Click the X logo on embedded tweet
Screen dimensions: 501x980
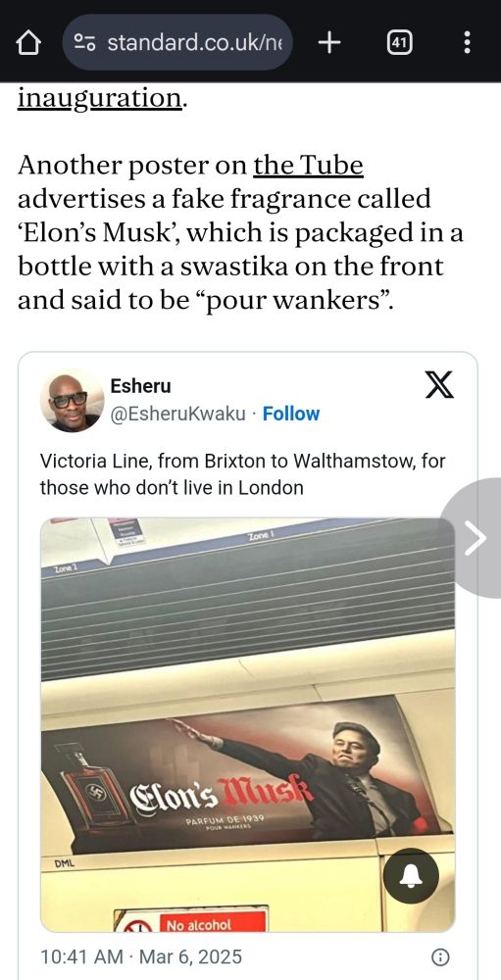tap(439, 384)
